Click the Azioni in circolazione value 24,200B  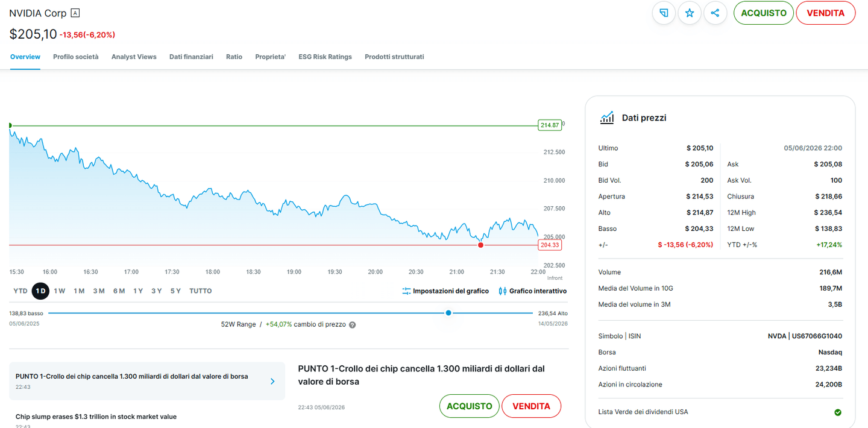point(828,385)
